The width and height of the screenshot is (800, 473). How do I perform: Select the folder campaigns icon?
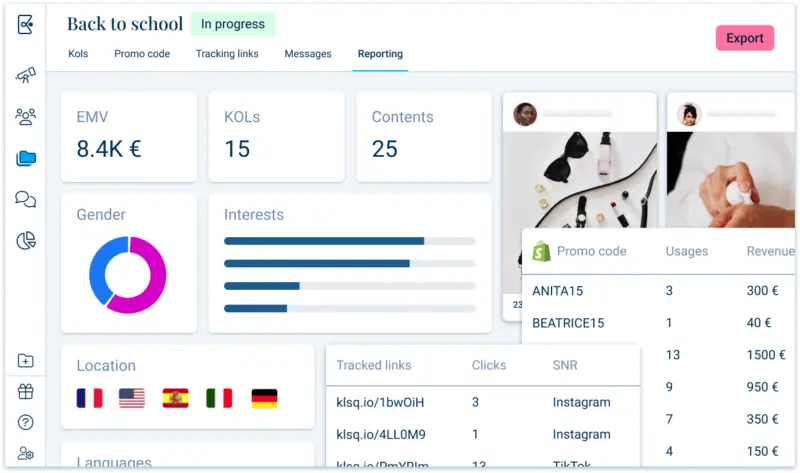click(x=26, y=158)
